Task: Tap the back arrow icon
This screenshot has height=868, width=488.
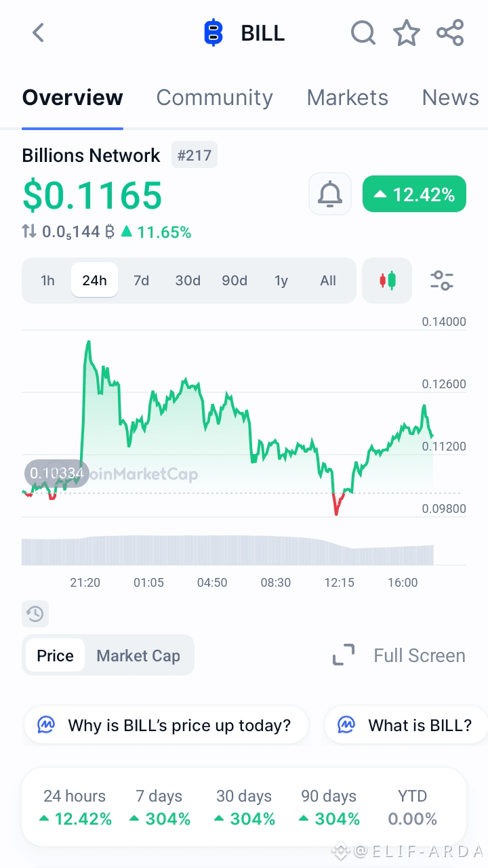Action: pos(38,33)
